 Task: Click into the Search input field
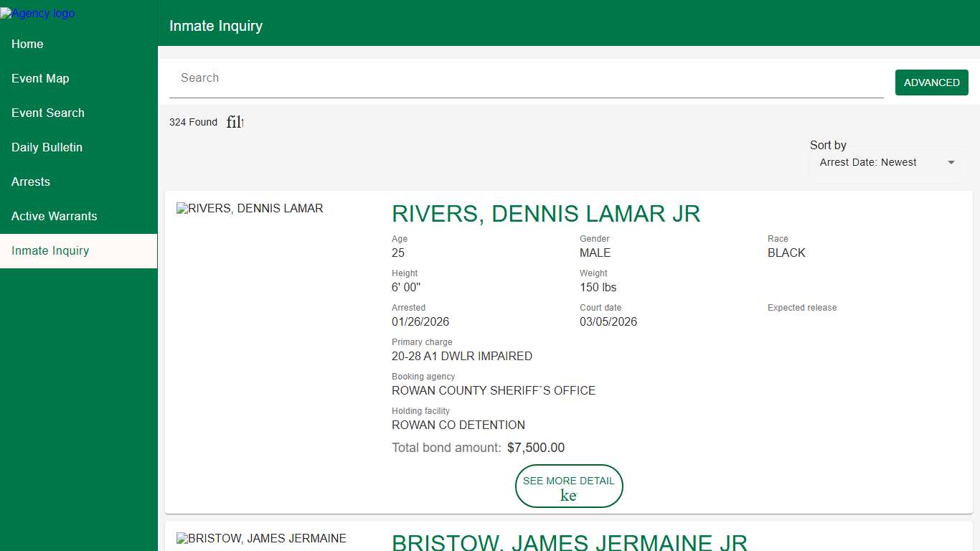click(502, 77)
